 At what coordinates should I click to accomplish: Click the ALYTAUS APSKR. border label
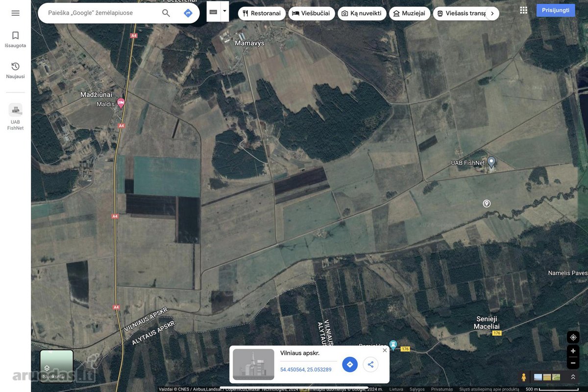click(x=153, y=333)
